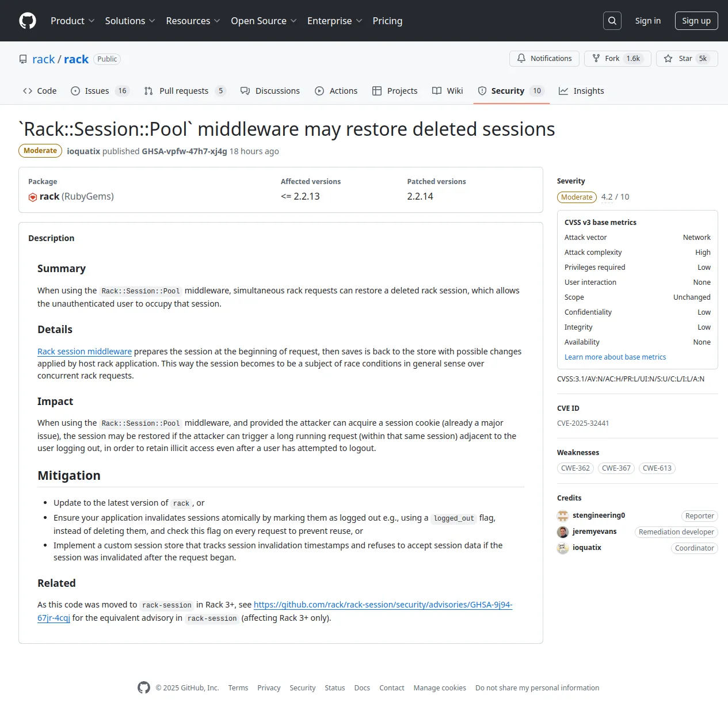Click the Fork count 1.6k
728x718 pixels.
(x=634, y=59)
